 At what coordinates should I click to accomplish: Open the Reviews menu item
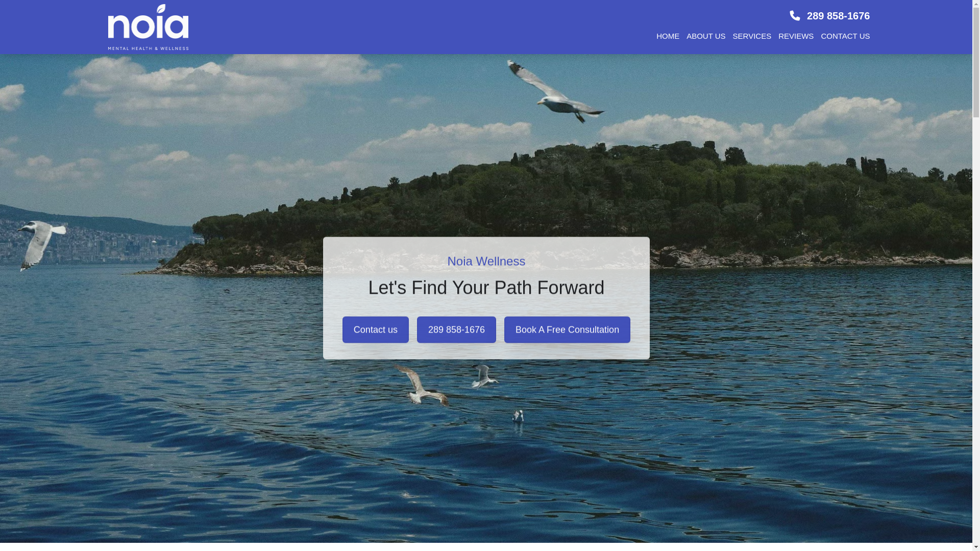(x=796, y=36)
